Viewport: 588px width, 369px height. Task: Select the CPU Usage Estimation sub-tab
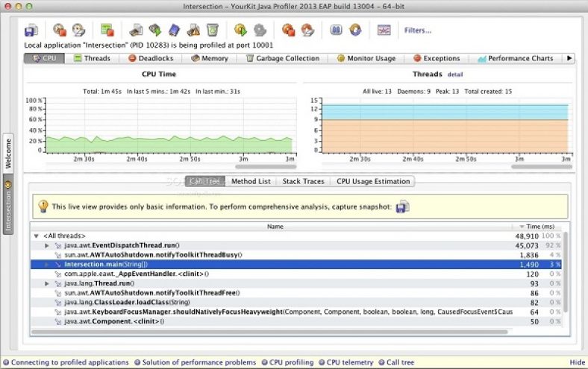point(373,181)
